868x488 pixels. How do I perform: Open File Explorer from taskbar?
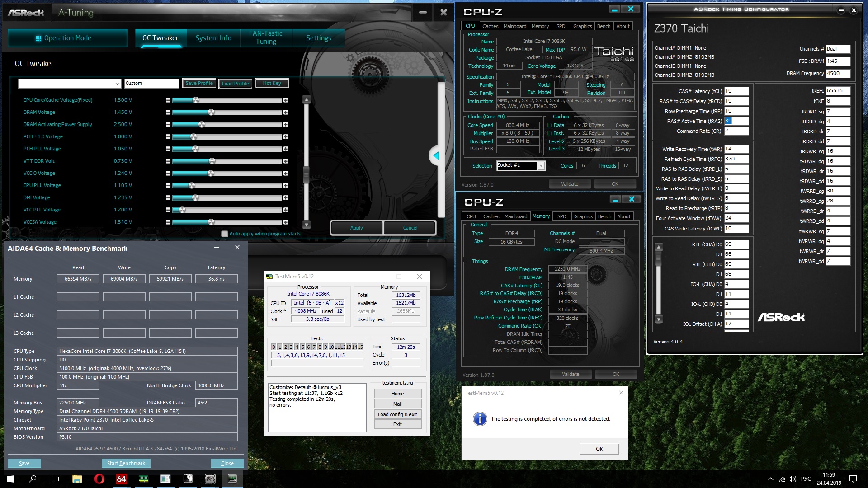click(77, 479)
